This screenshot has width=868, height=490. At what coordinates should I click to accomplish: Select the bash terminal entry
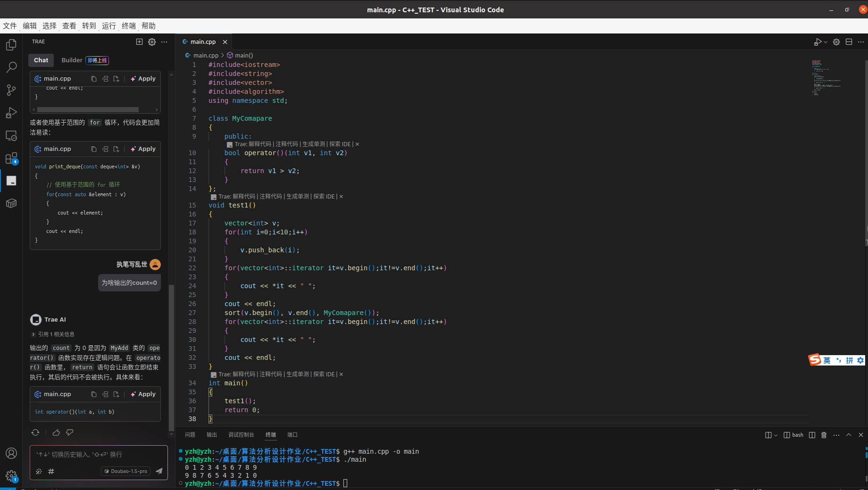(x=793, y=435)
